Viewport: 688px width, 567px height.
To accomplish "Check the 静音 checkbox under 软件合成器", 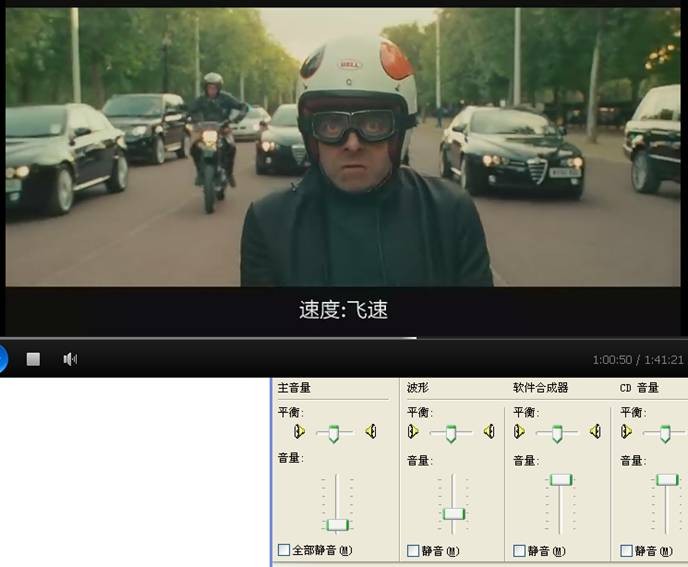I will tap(519, 550).
